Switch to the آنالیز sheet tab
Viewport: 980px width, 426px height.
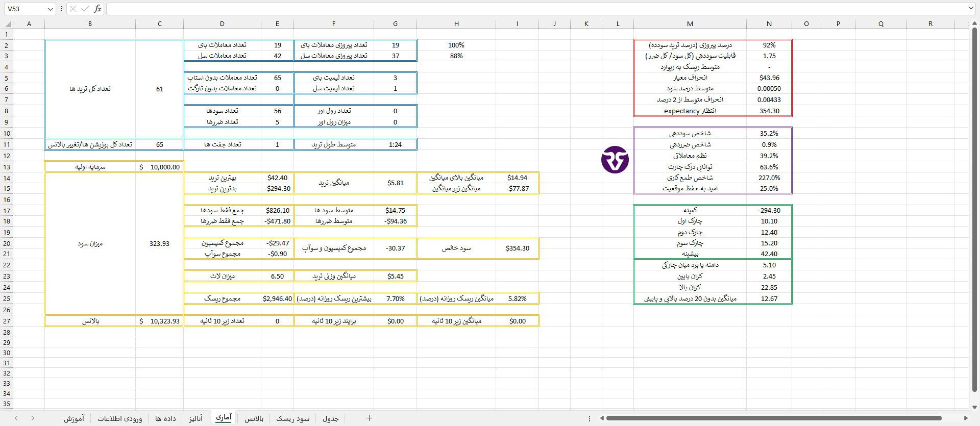pos(196,418)
